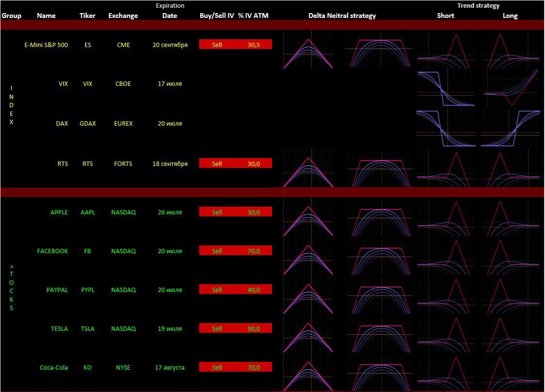Select the GDAX ticker cell
The height and width of the screenshot is (392, 545).
coord(87,123)
